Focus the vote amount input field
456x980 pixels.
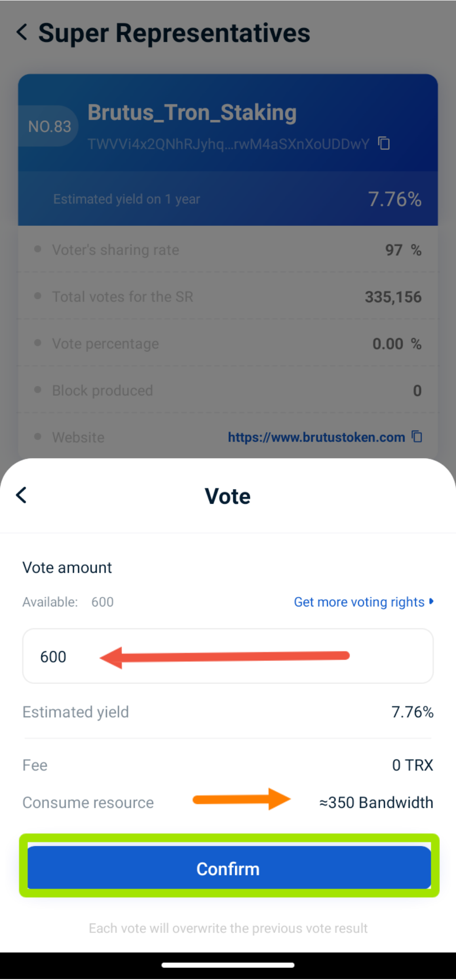228,656
